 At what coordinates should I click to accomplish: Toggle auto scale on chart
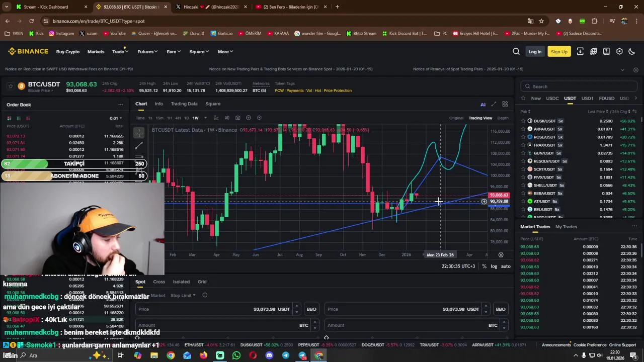pos(506,266)
